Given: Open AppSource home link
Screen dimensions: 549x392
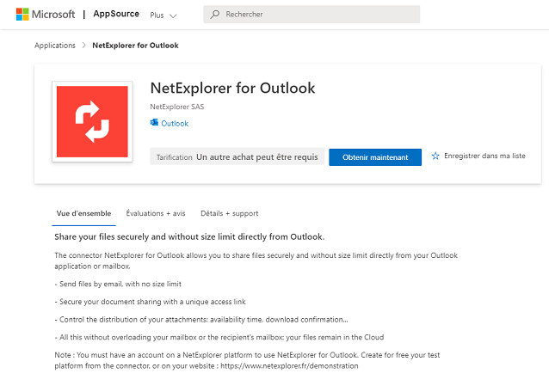Looking at the screenshot, I should [x=116, y=14].
